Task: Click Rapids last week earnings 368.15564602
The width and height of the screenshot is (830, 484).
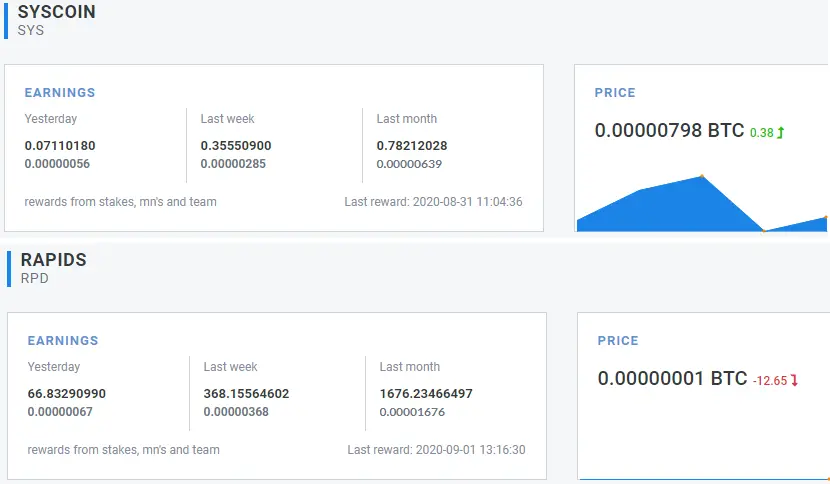Action: pyautogui.click(x=246, y=393)
